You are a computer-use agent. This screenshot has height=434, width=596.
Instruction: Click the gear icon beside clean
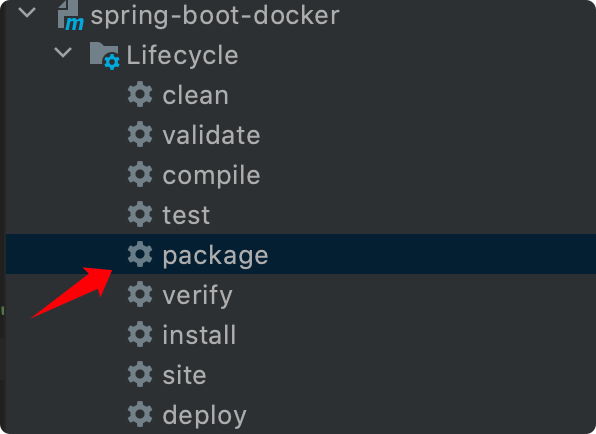click(x=140, y=94)
